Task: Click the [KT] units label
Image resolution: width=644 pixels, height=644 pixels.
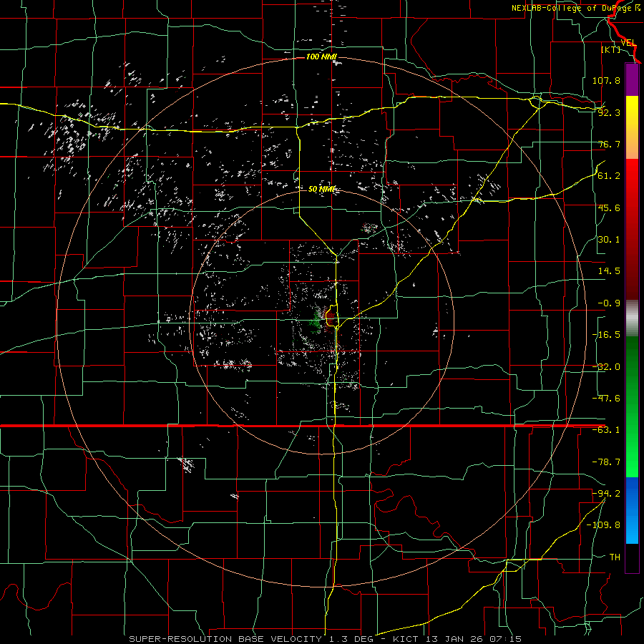Action: pyautogui.click(x=610, y=49)
